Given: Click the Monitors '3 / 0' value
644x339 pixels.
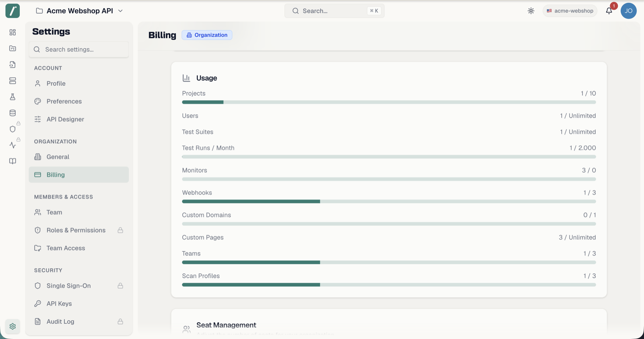Looking at the screenshot, I should tap(589, 170).
